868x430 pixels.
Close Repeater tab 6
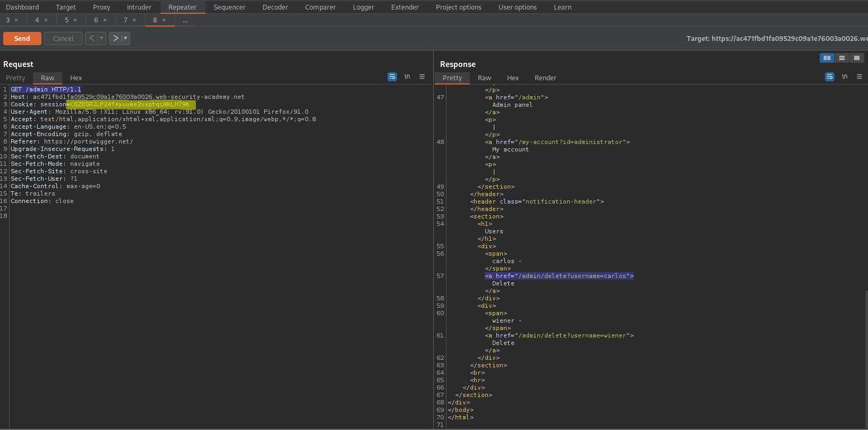point(105,20)
